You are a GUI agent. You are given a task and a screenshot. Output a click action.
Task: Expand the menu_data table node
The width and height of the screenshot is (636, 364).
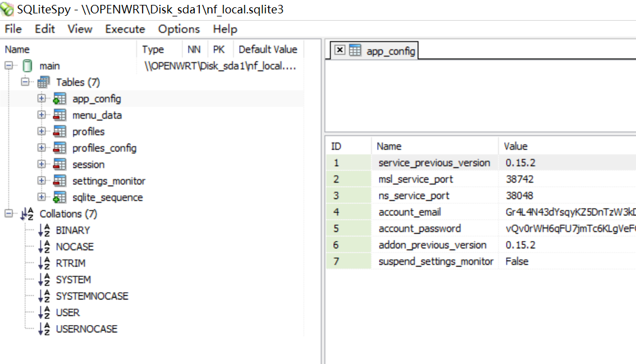[41, 114]
